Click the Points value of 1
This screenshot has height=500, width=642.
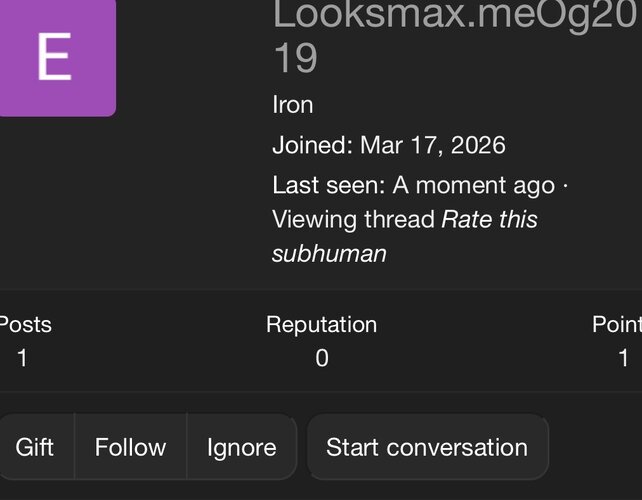tap(623, 358)
